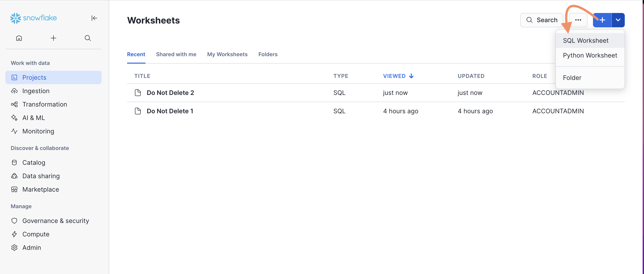The width and height of the screenshot is (644, 274).
Task: Open the Monitoring section
Action: coord(38,131)
